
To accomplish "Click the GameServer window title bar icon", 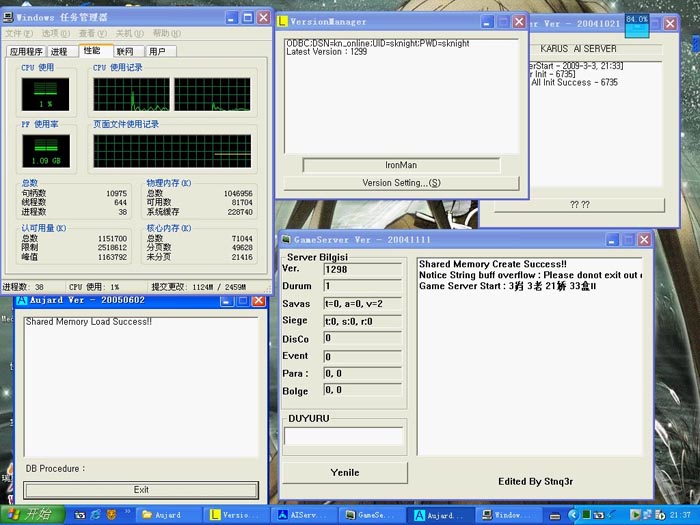I will [286, 240].
